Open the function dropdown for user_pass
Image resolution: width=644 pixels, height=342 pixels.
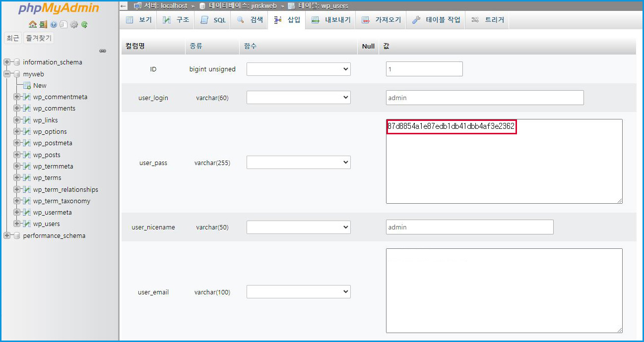(x=298, y=163)
